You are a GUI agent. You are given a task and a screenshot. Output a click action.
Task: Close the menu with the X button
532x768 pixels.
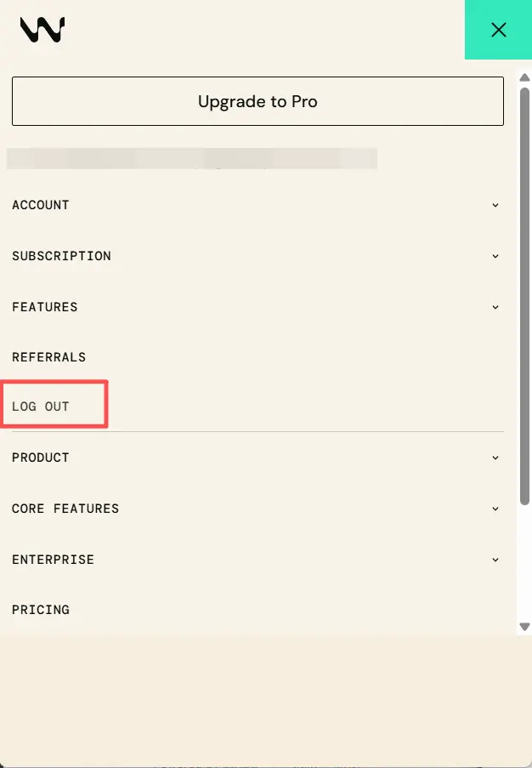(498, 30)
